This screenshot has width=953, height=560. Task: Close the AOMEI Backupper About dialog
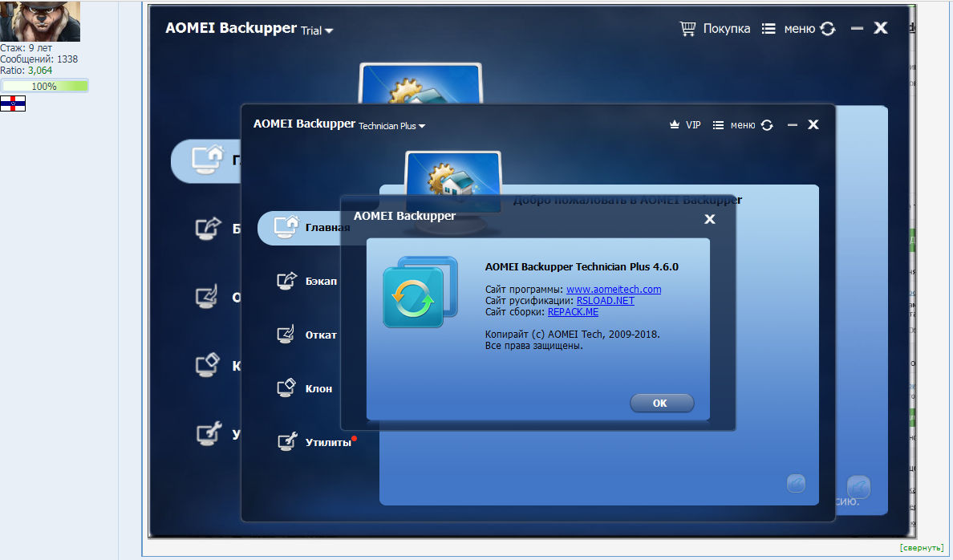[x=709, y=219]
